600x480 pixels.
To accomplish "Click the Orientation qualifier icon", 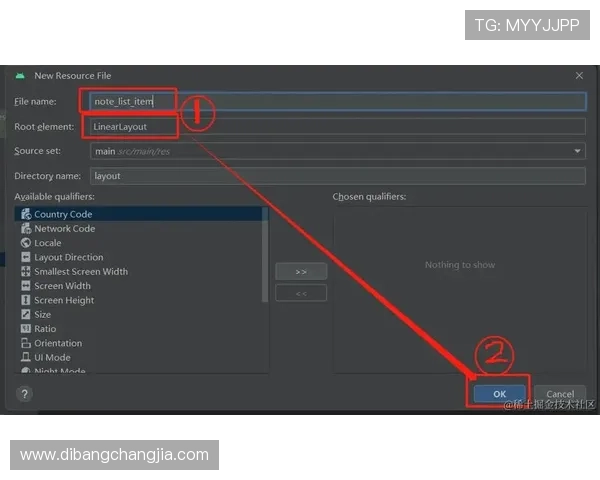I will [25, 343].
